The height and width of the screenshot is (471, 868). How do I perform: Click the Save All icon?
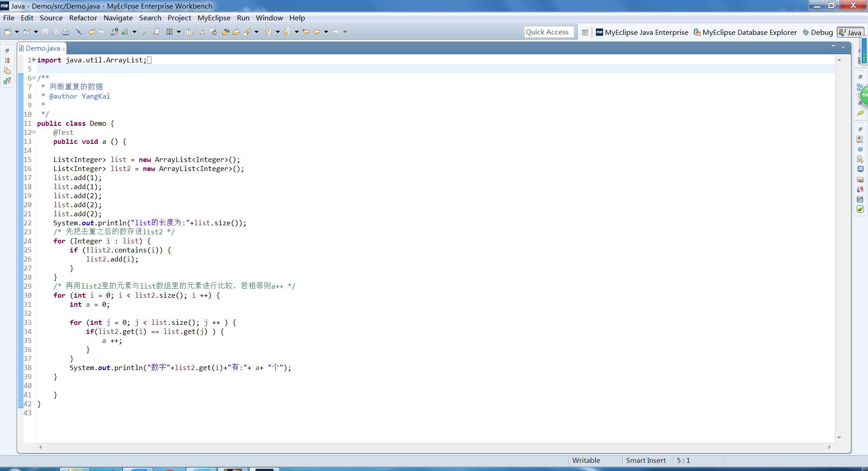[56, 32]
